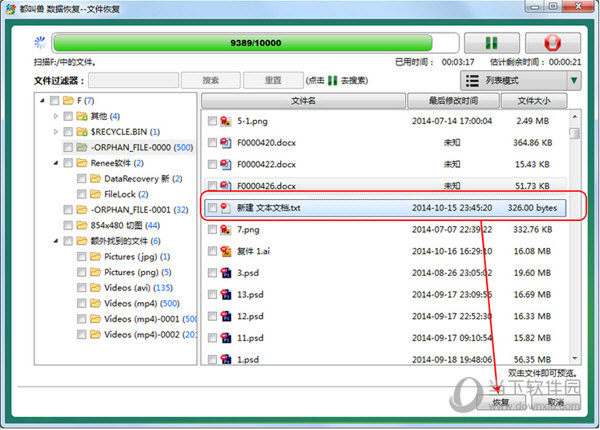This screenshot has width=600, height=430.
Task: Sort by the 最后修改时间 column header
Action: pyautogui.click(x=453, y=101)
